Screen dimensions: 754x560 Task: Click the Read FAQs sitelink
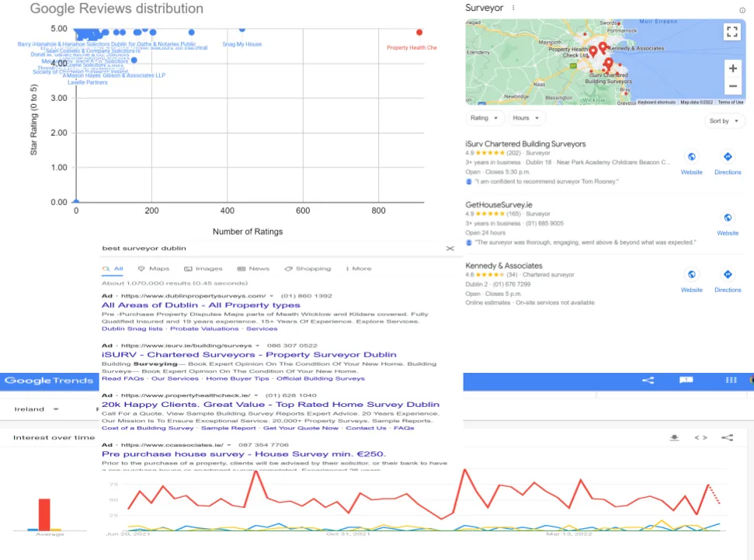(x=123, y=378)
